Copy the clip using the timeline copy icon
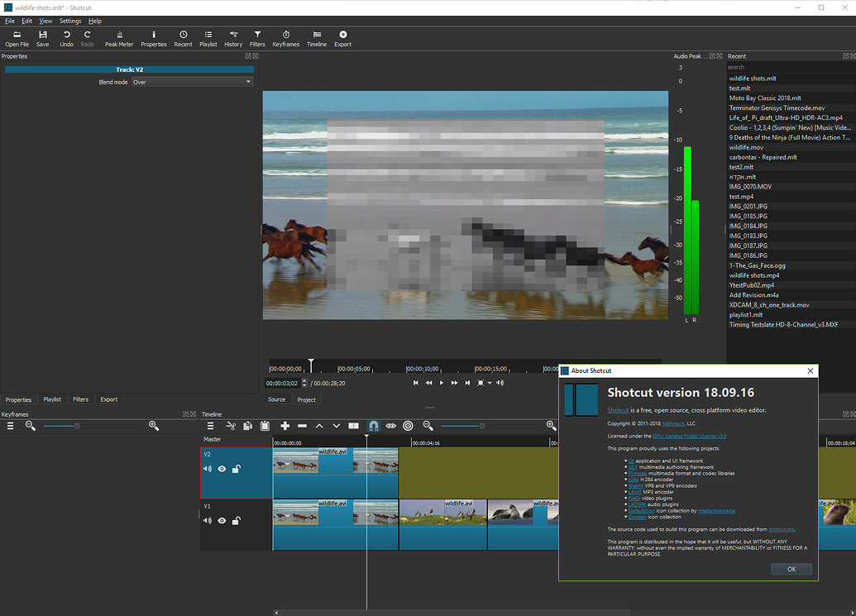This screenshot has height=616, width=856. pyautogui.click(x=248, y=426)
